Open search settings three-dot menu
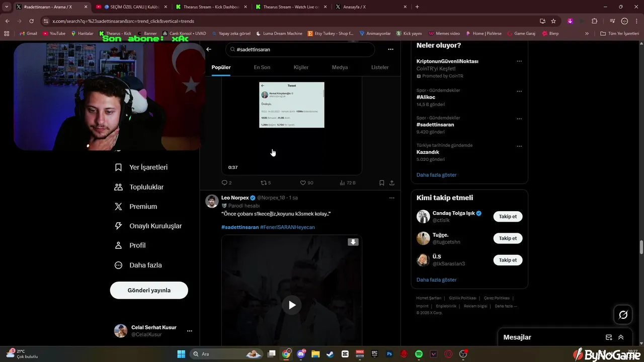The height and width of the screenshot is (362, 644). pyautogui.click(x=390, y=49)
